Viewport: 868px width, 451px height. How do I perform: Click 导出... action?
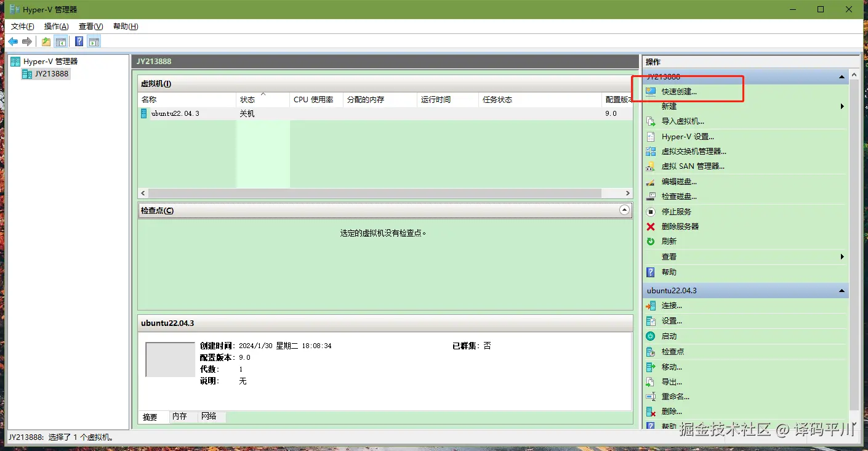pos(672,381)
